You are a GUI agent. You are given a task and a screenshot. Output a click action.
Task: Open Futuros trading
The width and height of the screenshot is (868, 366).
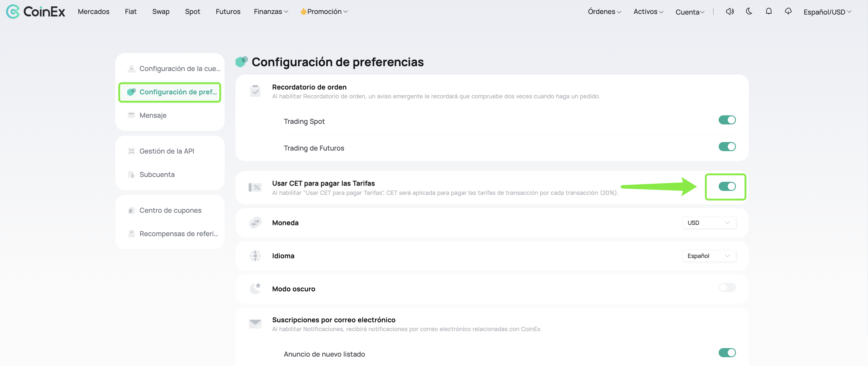click(x=228, y=12)
